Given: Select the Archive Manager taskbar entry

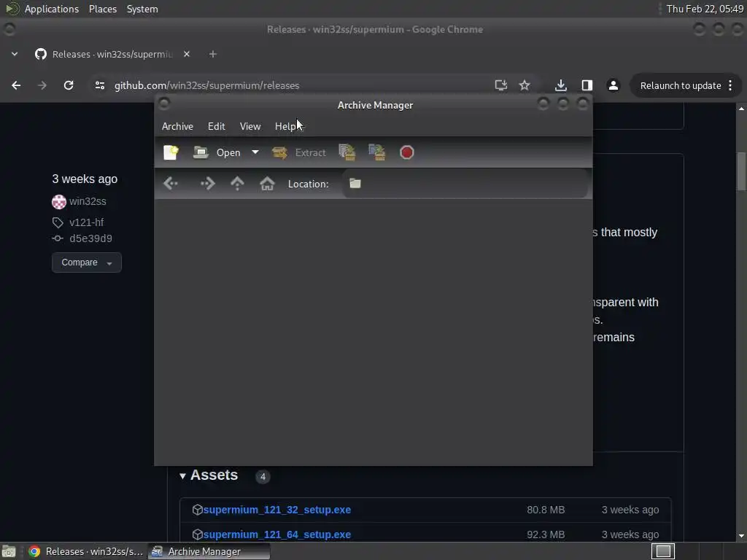Looking at the screenshot, I should coord(209,551).
